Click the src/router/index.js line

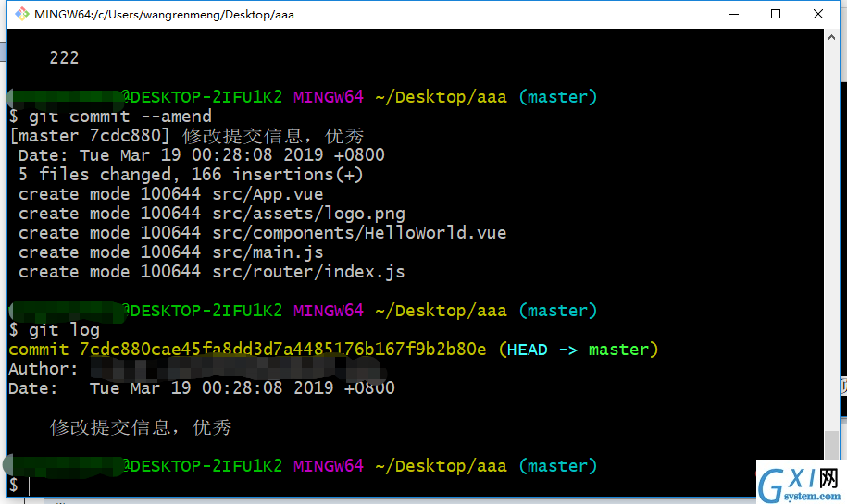point(212,272)
